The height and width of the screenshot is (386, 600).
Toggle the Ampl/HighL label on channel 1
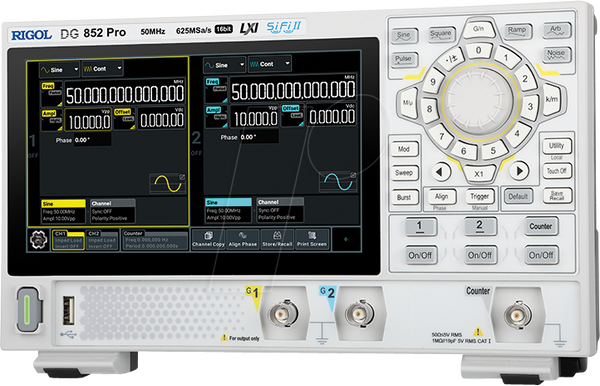52,120
